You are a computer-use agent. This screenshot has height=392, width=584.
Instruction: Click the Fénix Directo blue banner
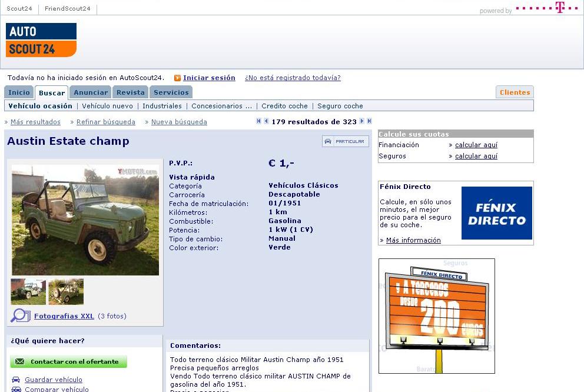click(496, 213)
